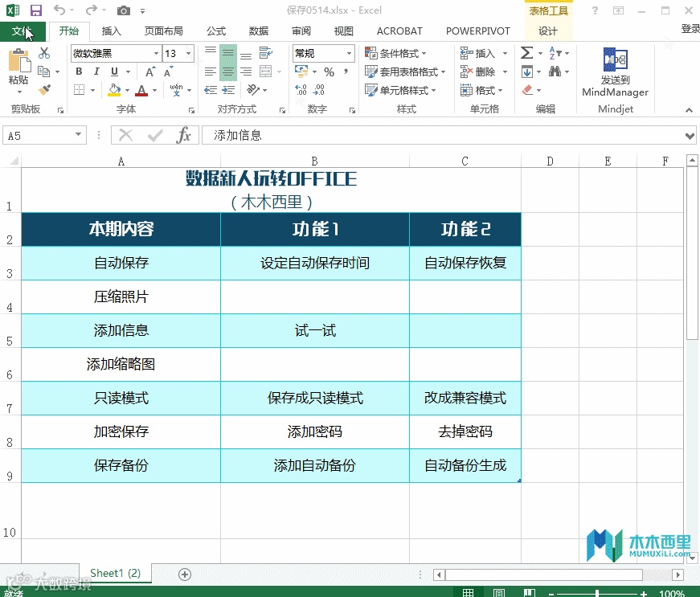Click the Save icon in quick access toolbar

click(x=35, y=10)
